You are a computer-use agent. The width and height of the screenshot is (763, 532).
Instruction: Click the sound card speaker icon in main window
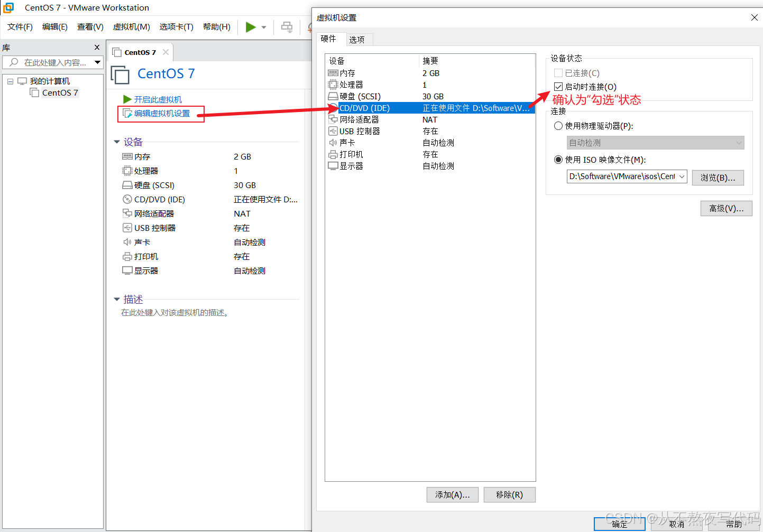(127, 242)
